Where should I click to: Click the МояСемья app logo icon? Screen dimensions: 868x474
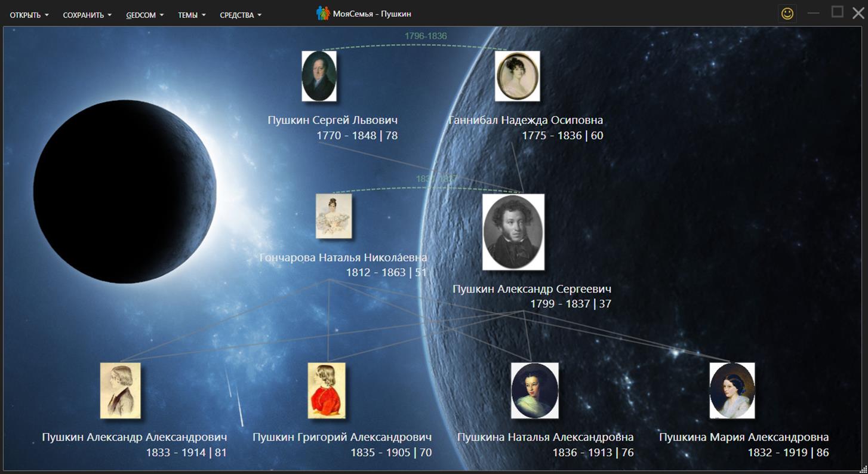click(323, 14)
